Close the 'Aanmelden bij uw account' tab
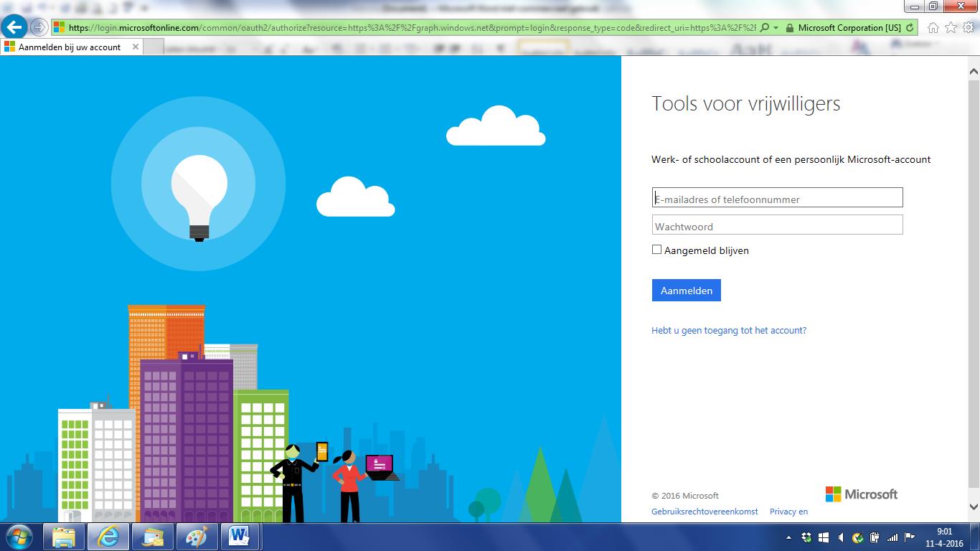The width and height of the screenshot is (980, 551). coord(134,47)
